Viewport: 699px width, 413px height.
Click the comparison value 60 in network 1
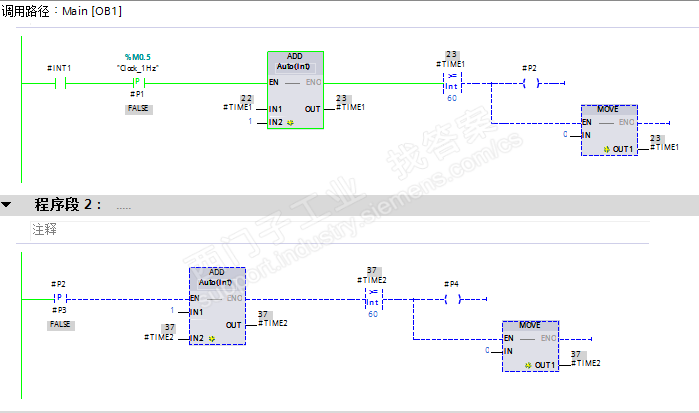point(452,98)
